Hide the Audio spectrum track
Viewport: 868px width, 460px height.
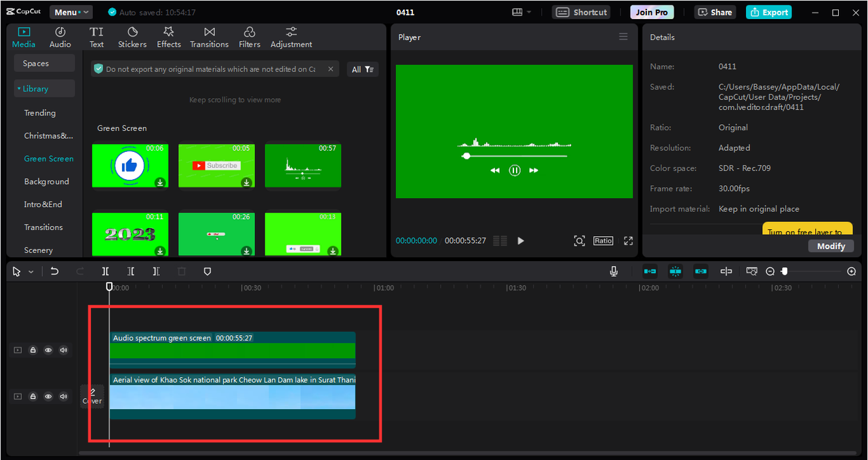pos(48,350)
